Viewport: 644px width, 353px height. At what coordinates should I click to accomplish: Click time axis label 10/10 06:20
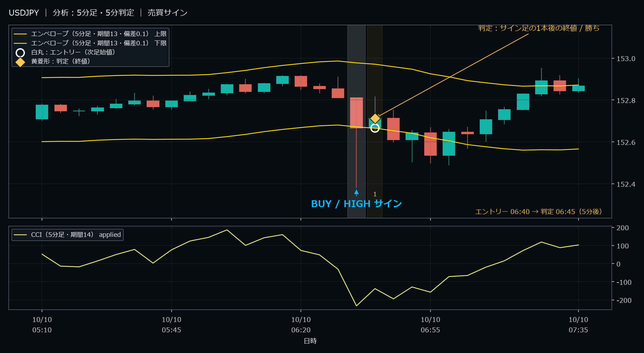pyautogui.click(x=301, y=325)
